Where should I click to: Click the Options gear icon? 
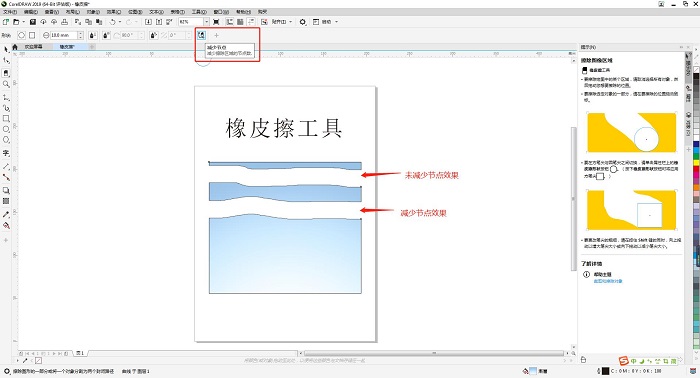(x=303, y=22)
